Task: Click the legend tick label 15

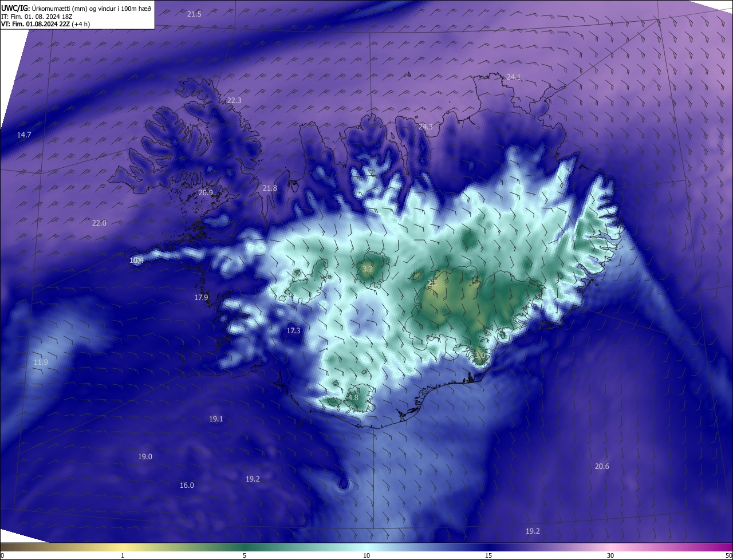Action: point(488,555)
